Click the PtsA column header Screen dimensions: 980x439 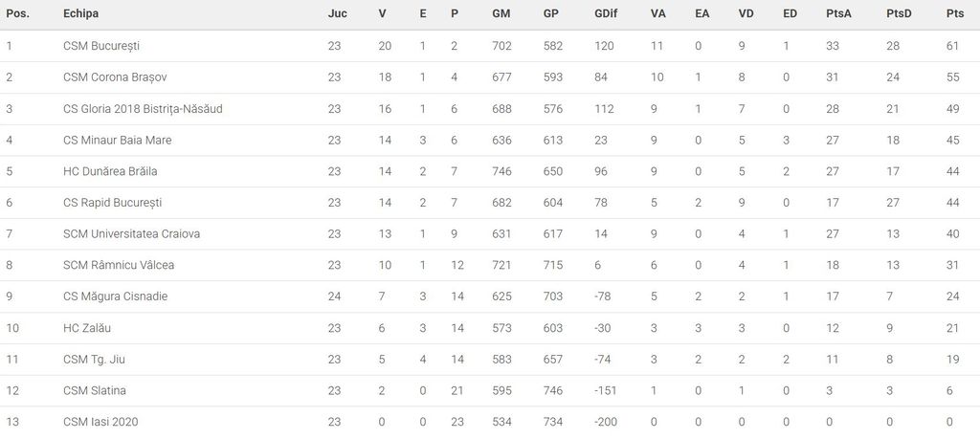tap(838, 14)
